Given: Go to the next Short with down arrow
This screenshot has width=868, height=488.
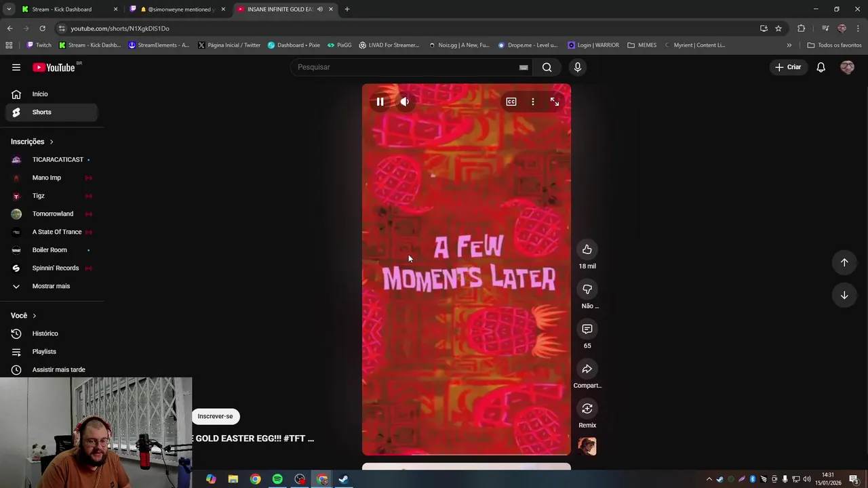Looking at the screenshot, I should pyautogui.click(x=844, y=295).
